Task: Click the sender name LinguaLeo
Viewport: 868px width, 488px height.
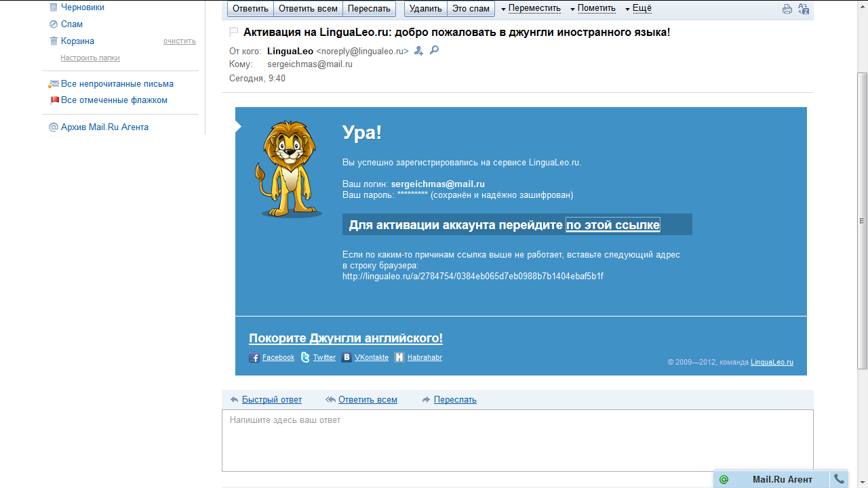Action: click(290, 51)
